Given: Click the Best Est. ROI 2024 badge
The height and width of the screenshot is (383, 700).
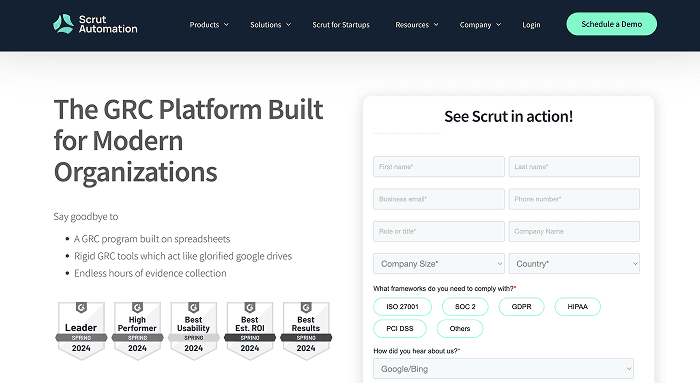Looking at the screenshot, I should [250, 330].
